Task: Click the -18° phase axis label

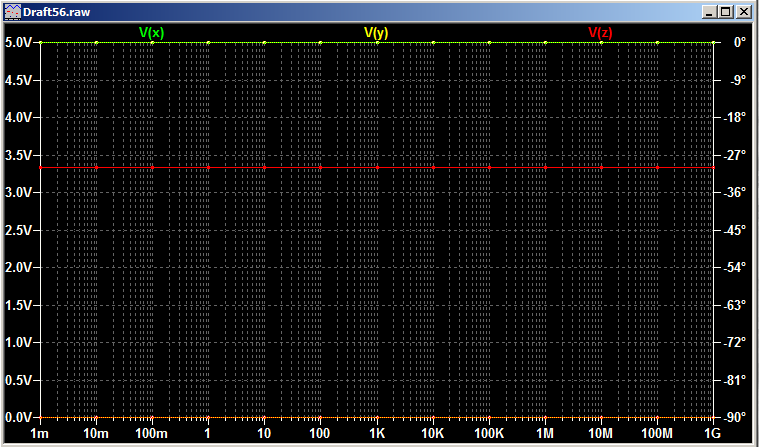Action: [735, 118]
